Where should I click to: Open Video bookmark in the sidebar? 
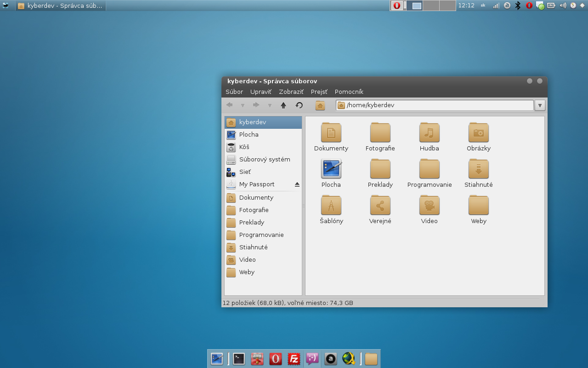(263, 260)
